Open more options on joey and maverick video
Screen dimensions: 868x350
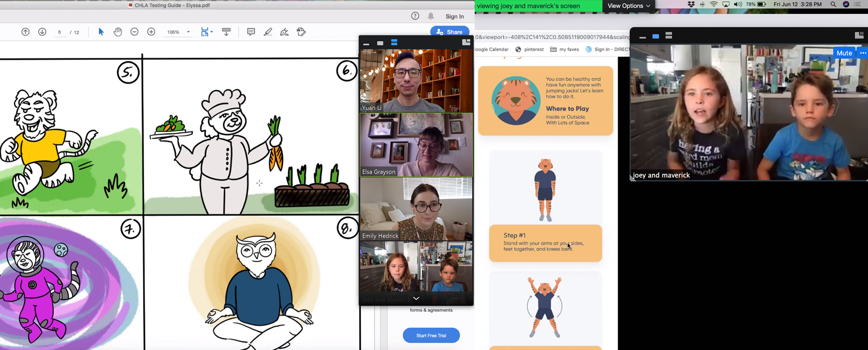[x=863, y=53]
